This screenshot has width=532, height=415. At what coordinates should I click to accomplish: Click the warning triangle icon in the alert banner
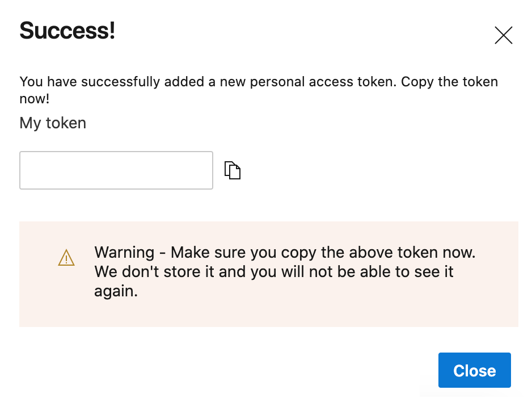[66, 257]
